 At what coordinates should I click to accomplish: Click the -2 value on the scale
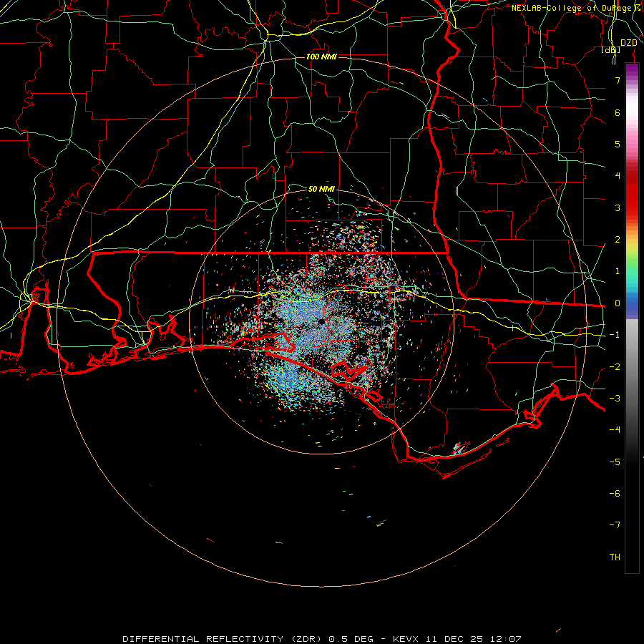615,367
